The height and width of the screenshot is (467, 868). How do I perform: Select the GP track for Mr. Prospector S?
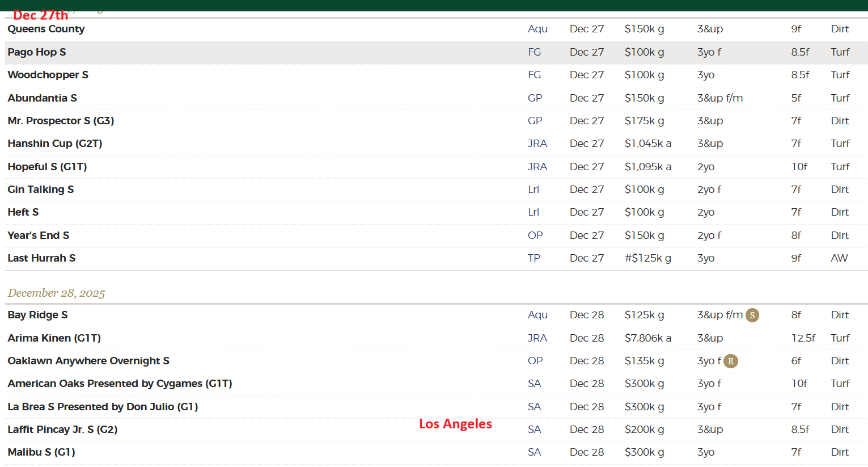(x=535, y=121)
